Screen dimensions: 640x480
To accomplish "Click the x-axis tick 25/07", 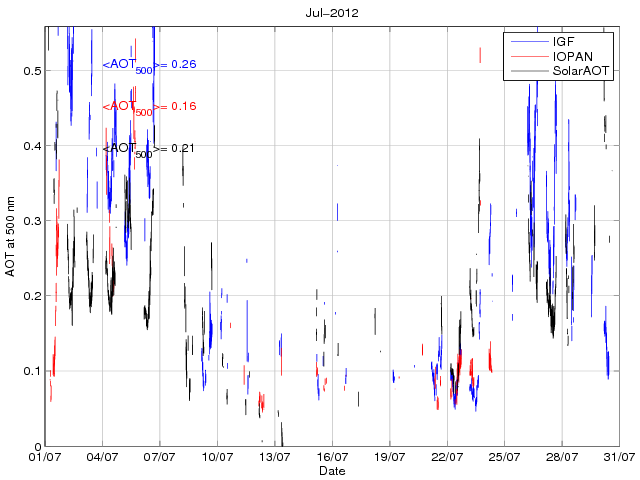I will click(x=504, y=457).
